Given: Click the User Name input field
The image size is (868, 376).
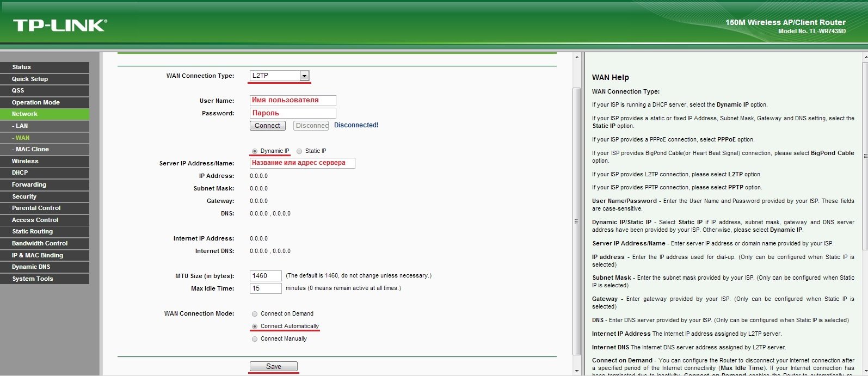Looking at the screenshot, I should [293, 100].
